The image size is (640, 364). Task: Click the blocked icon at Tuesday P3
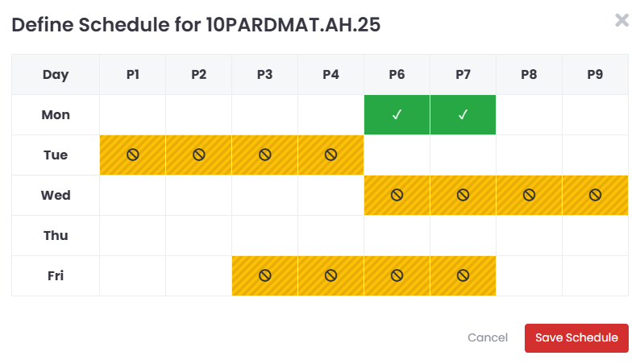[265, 155]
